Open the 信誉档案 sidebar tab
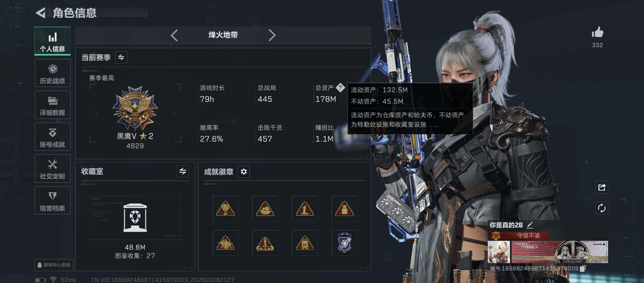 (x=53, y=200)
